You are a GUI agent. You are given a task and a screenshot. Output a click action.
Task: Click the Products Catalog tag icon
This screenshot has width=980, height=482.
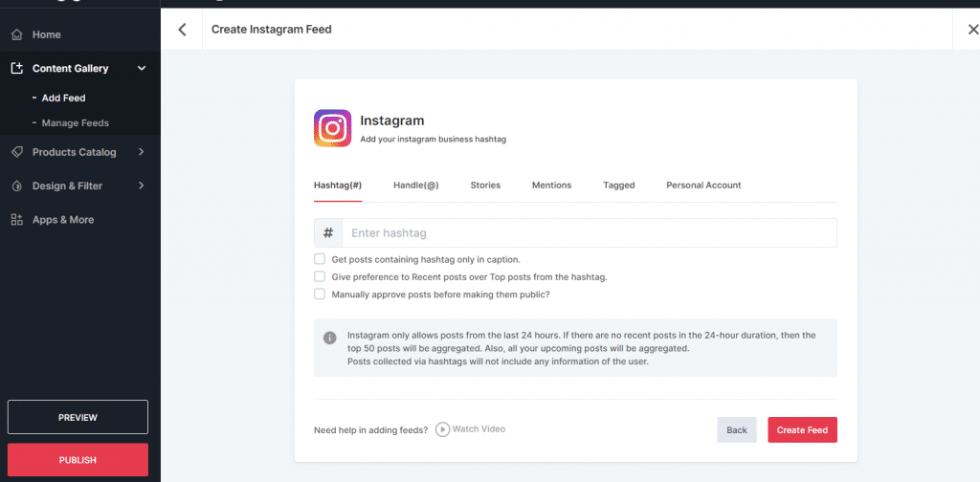pos(16,152)
